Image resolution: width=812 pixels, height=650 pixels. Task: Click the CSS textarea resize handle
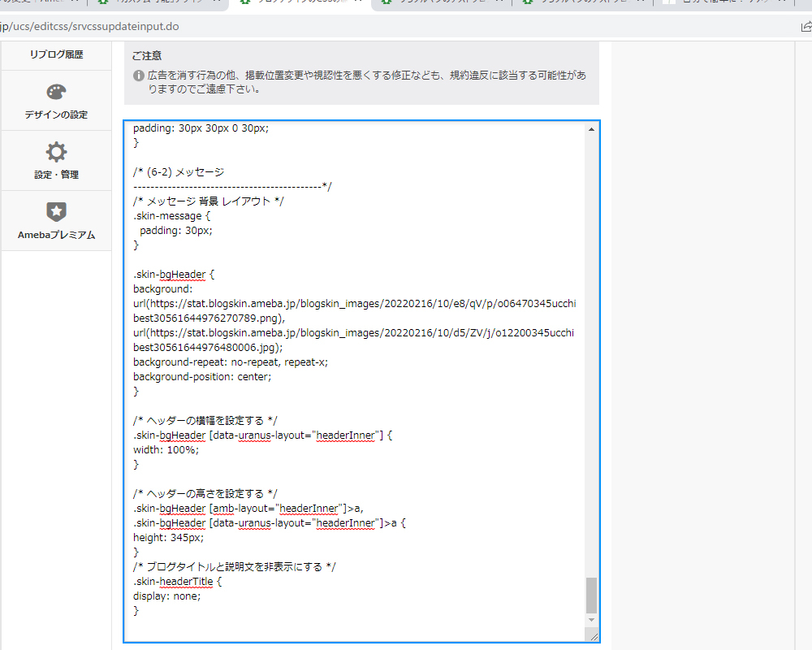592,635
